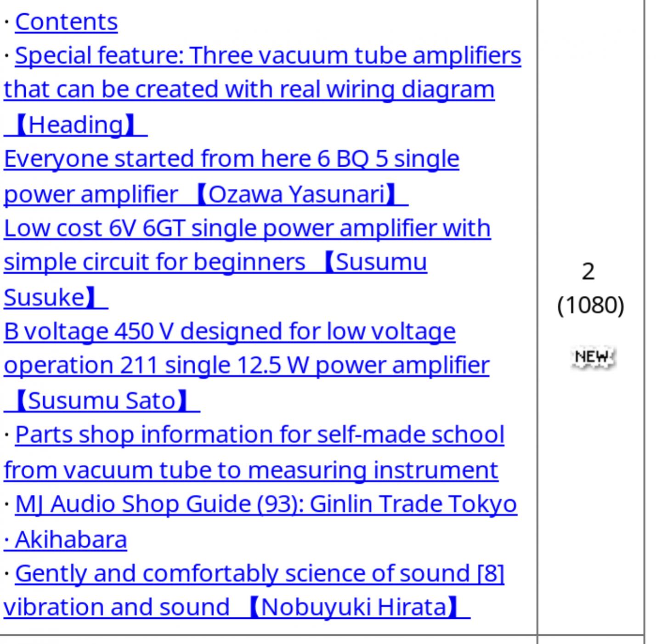Click the (1080) text in right column
Image resolution: width=656 pixels, height=644 pixels.
(591, 305)
